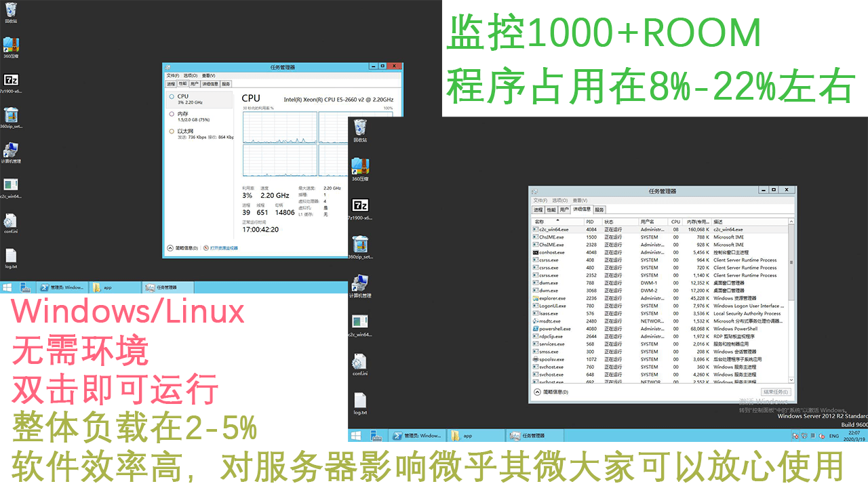Select CPU 3% 2.20 GHz in the performance sidebar

coord(199,99)
